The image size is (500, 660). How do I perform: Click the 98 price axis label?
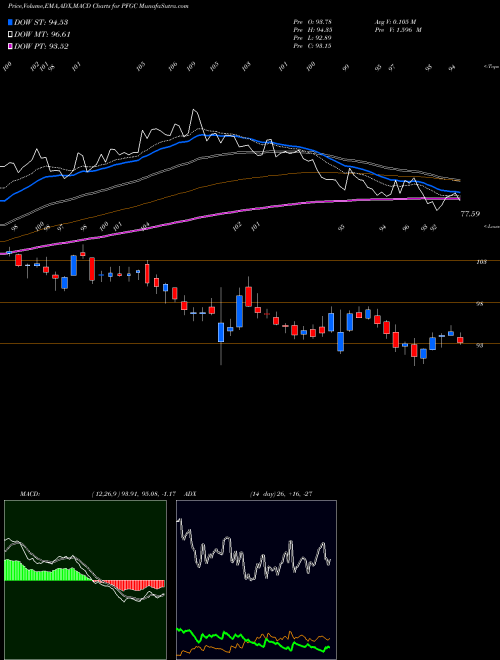coord(479,303)
